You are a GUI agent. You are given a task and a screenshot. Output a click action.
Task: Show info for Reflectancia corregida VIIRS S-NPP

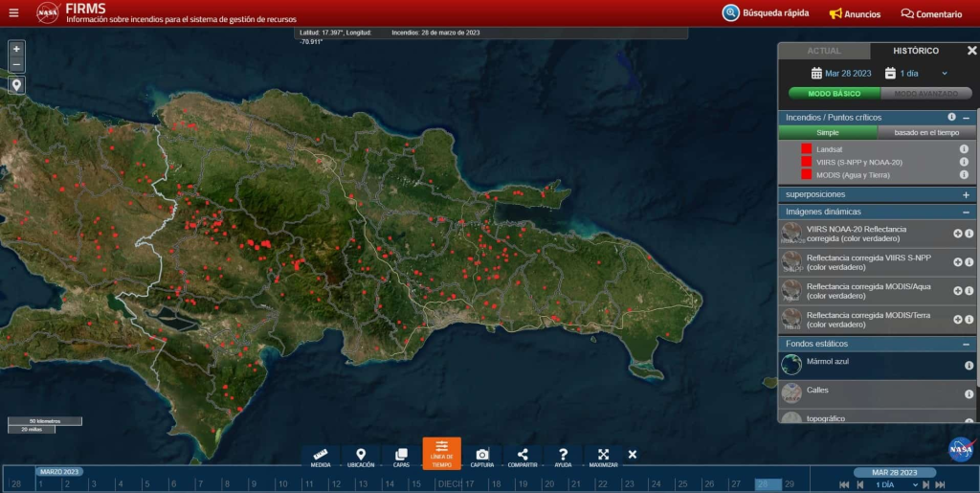(969, 262)
